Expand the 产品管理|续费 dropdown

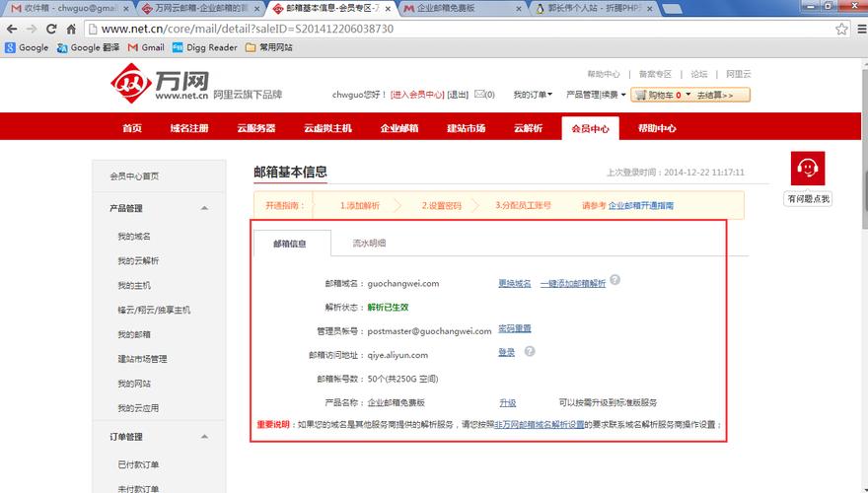596,95
